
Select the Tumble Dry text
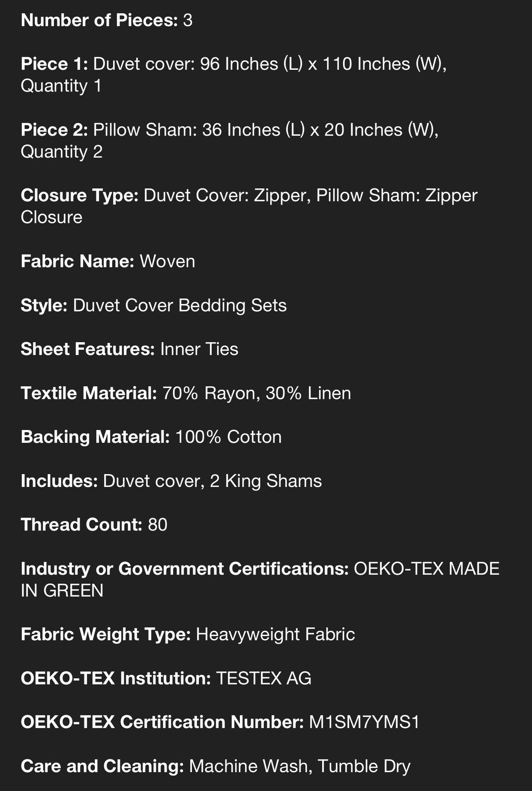(x=364, y=766)
